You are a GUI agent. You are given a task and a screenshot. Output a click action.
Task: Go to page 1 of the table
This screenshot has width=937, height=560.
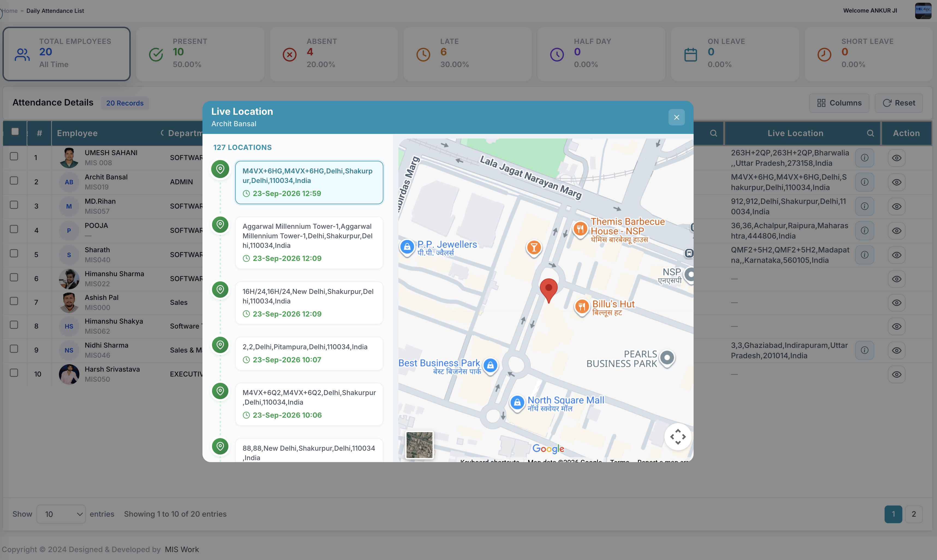[x=893, y=514]
